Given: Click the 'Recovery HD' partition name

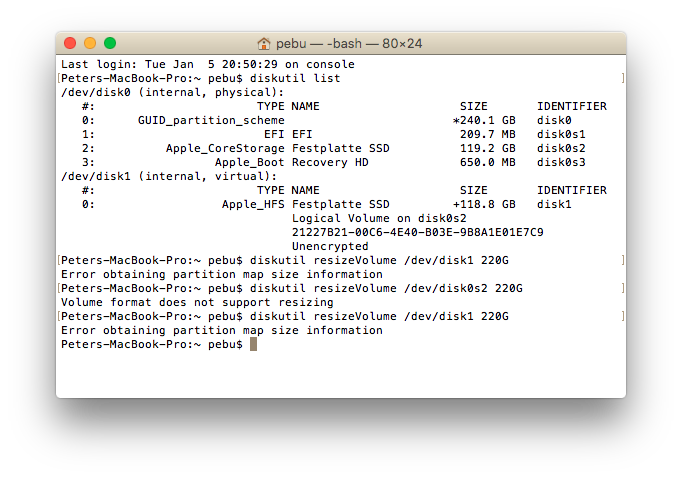Looking at the screenshot, I should 330,162.
